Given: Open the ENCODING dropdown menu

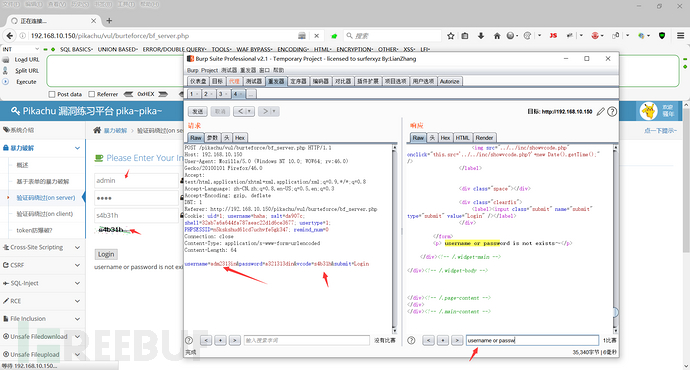Looking at the screenshot, I should coord(293,49).
